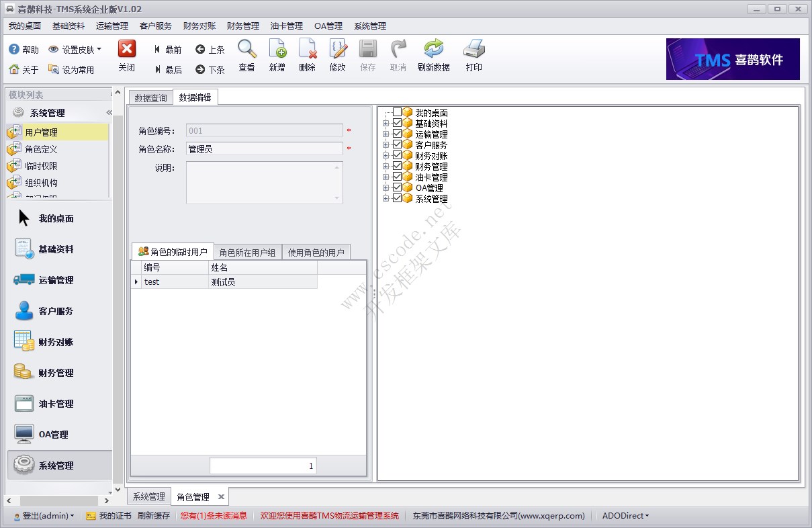Go to next record with 下条
Viewport: 812px width, 528px height.
(210, 70)
